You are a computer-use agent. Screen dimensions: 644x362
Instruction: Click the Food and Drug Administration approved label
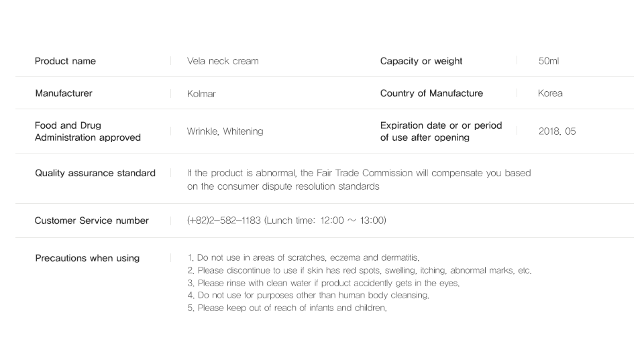pyautogui.click(x=87, y=131)
